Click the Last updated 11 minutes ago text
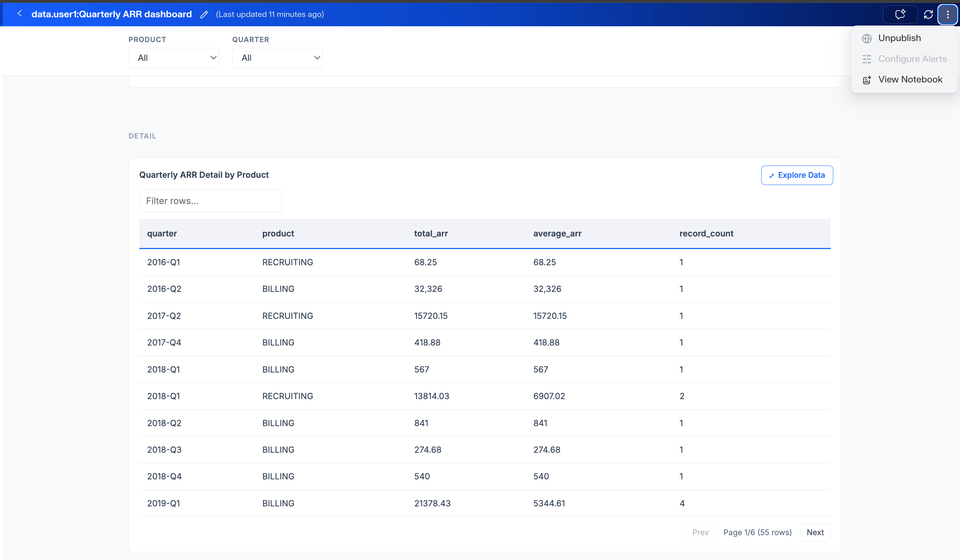The height and width of the screenshot is (560, 960). pyautogui.click(x=270, y=14)
